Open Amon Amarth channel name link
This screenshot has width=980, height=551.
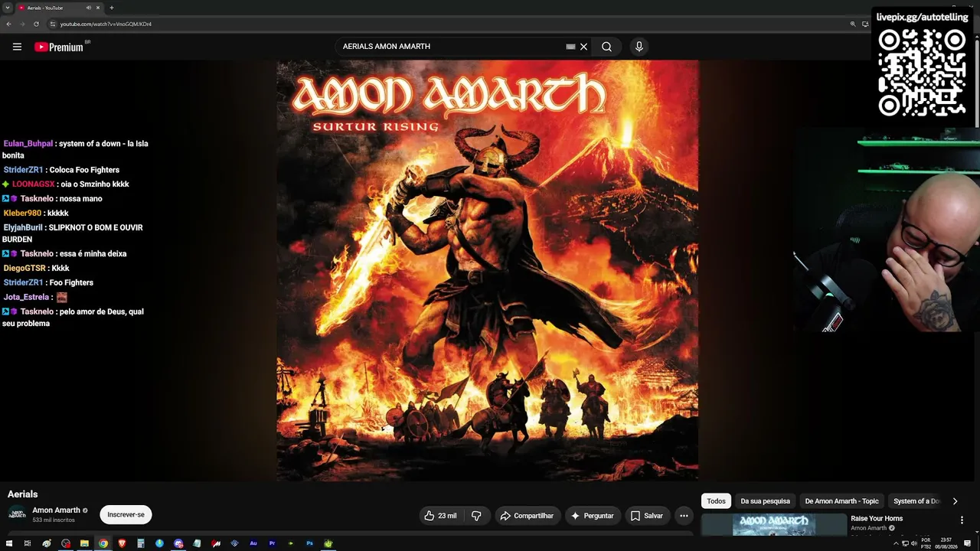click(56, 510)
